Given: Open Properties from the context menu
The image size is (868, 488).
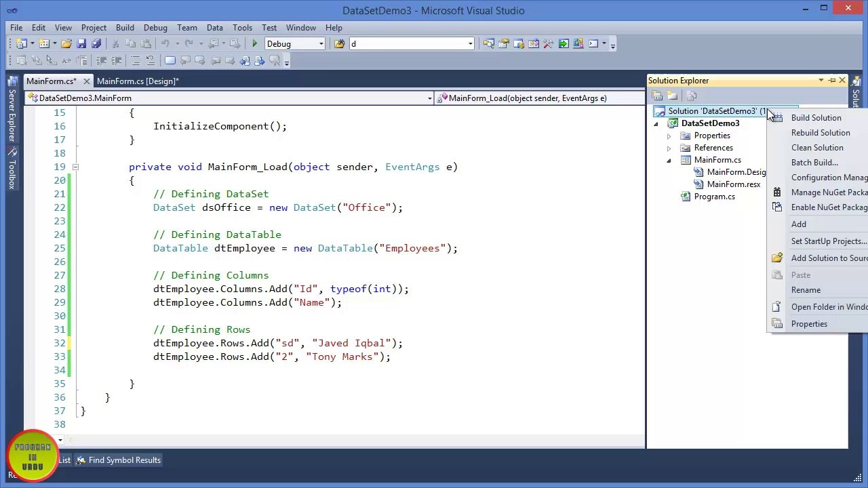Looking at the screenshot, I should click(x=809, y=324).
